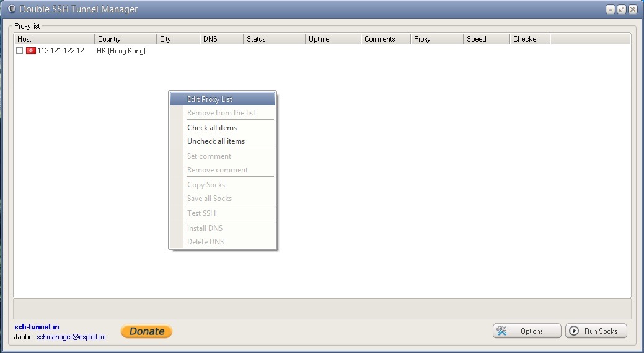Sort by DNS column header

coord(222,38)
